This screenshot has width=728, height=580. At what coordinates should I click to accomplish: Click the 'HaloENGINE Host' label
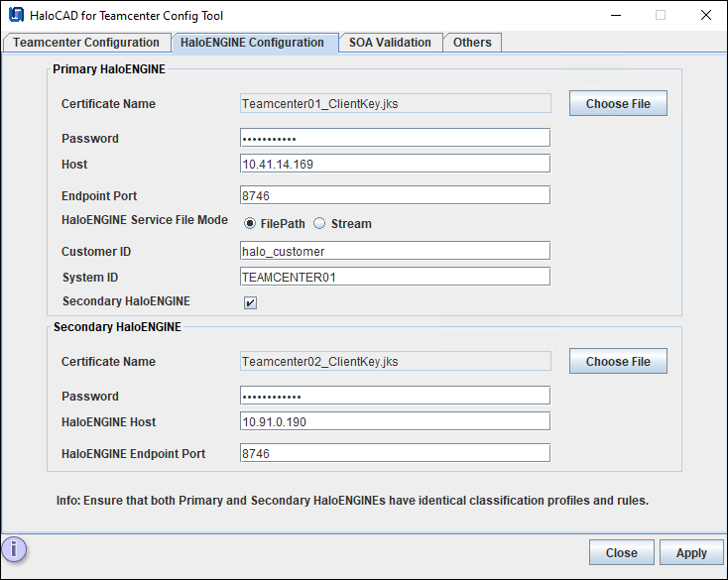pos(109,422)
